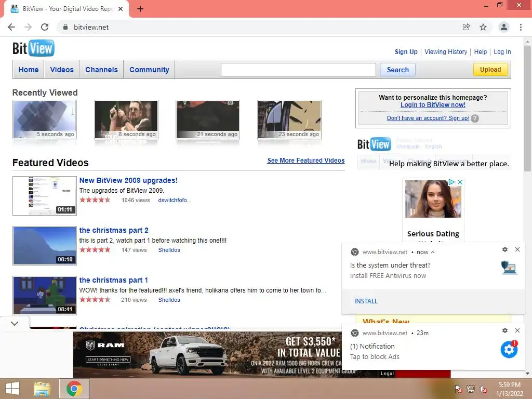This screenshot has height=399, width=532.
Task: Open the Community navigation tab
Action: (x=149, y=70)
